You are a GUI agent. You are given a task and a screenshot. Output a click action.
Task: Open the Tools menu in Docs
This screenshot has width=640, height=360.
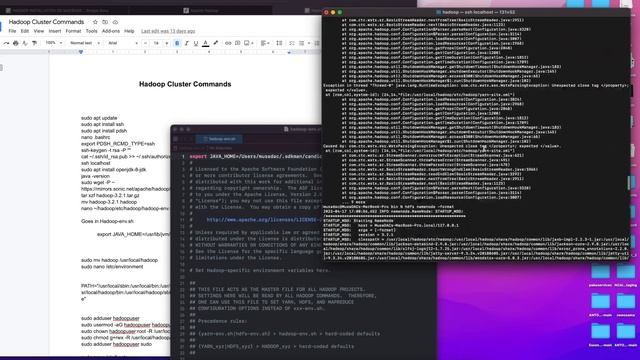click(x=91, y=31)
